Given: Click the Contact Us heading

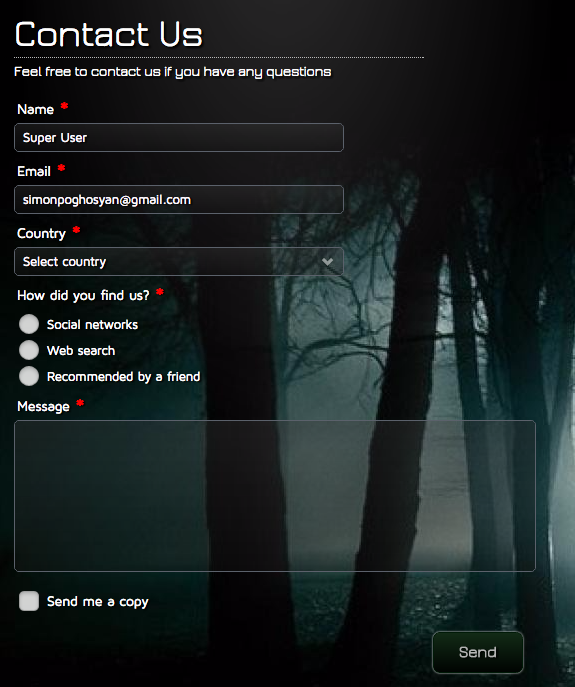Looking at the screenshot, I should pyautogui.click(x=109, y=34).
